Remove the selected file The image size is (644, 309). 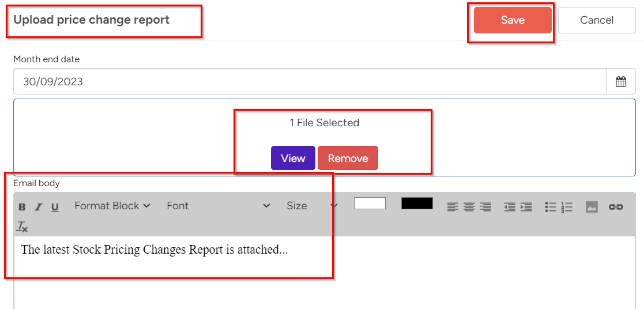pyautogui.click(x=348, y=158)
